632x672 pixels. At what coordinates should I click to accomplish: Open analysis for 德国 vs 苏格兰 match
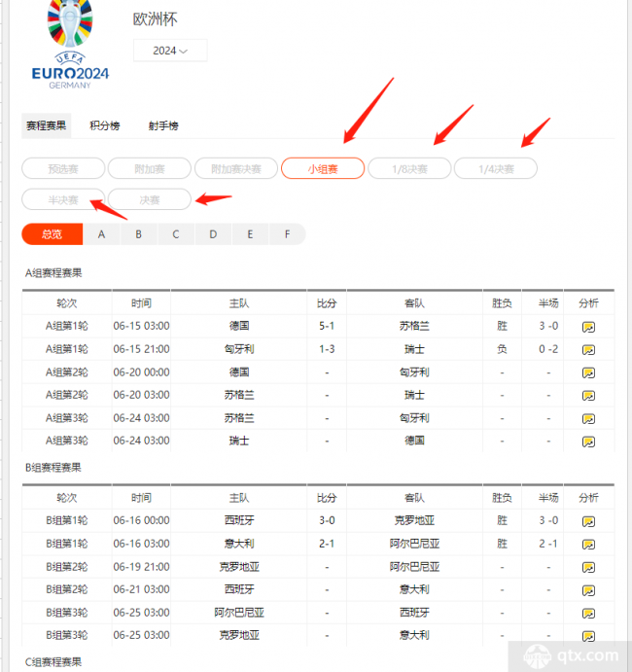pos(588,327)
